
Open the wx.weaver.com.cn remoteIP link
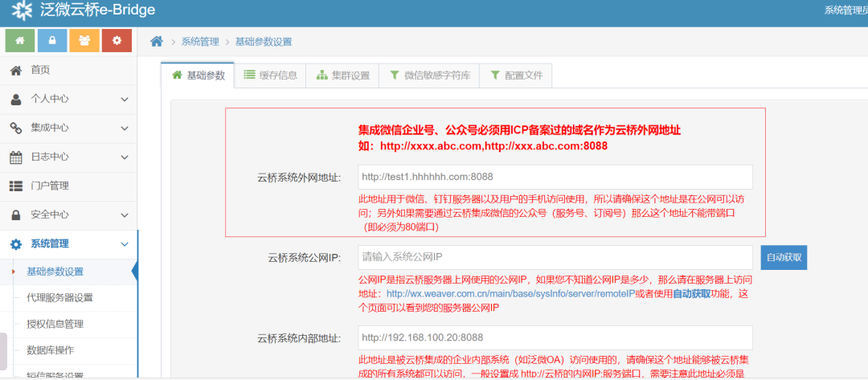point(510,294)
